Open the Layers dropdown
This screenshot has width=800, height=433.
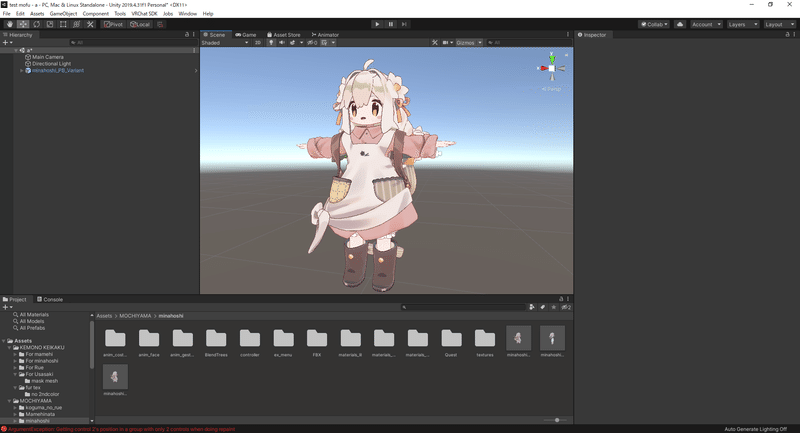[x=743, y=24]
